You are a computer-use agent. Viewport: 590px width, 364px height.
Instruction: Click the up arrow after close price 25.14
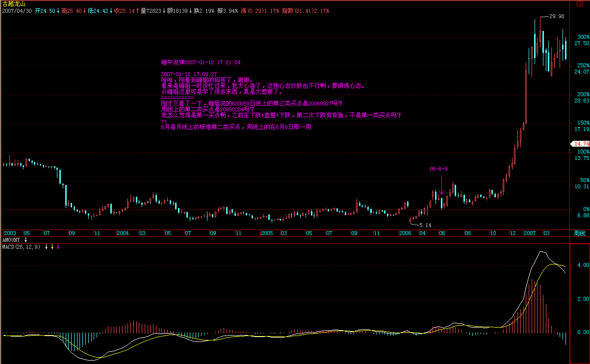pyautogui.click(x=137, y=10)
